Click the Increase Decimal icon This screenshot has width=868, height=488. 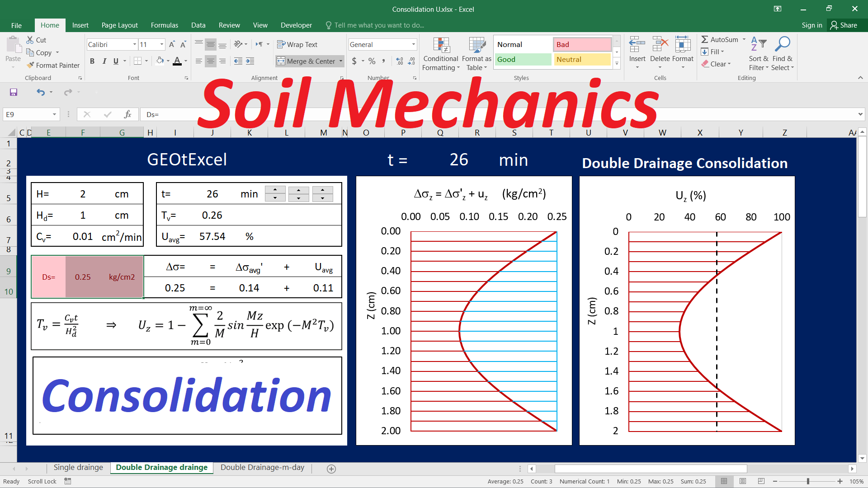pyautogui.click(x=400, y=61)
